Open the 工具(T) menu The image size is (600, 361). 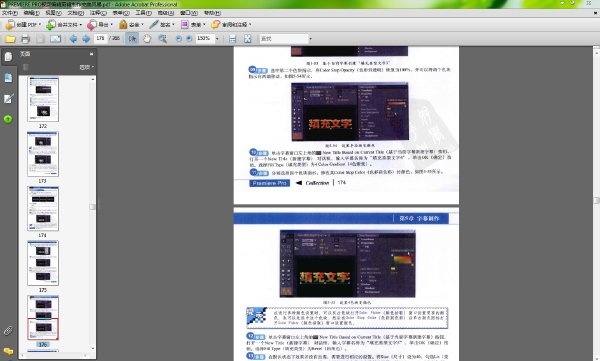pyautogui.click(x=143, y=13)
